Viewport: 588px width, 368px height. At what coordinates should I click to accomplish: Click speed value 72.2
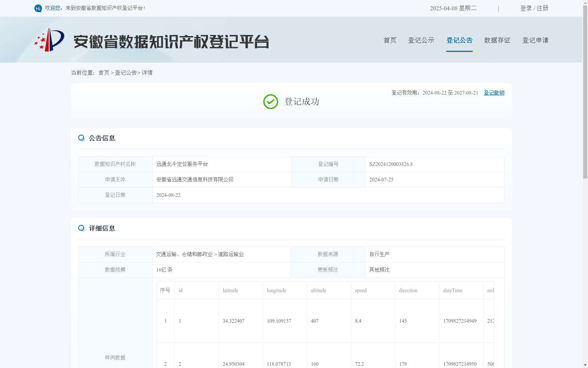[x=359, y=364]
